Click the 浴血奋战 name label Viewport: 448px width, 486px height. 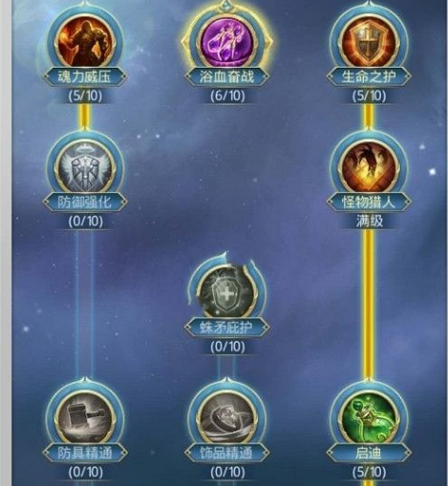click(x=227, y=77)
